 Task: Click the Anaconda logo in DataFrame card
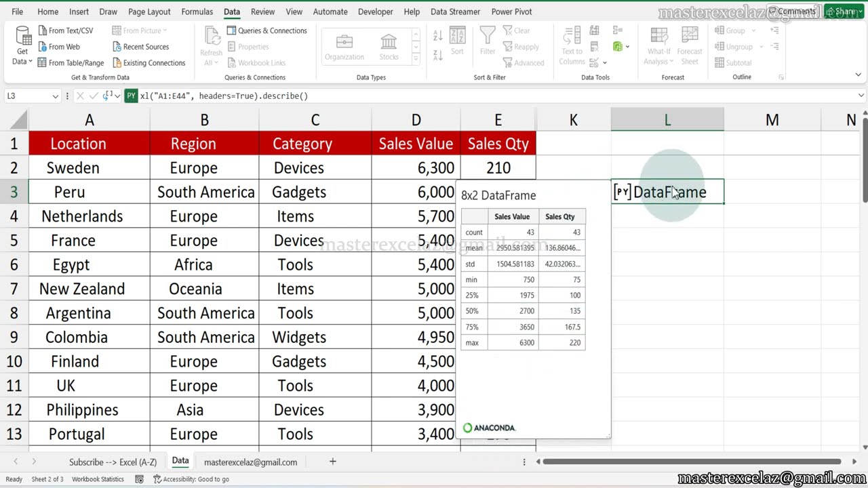[489, 428]
